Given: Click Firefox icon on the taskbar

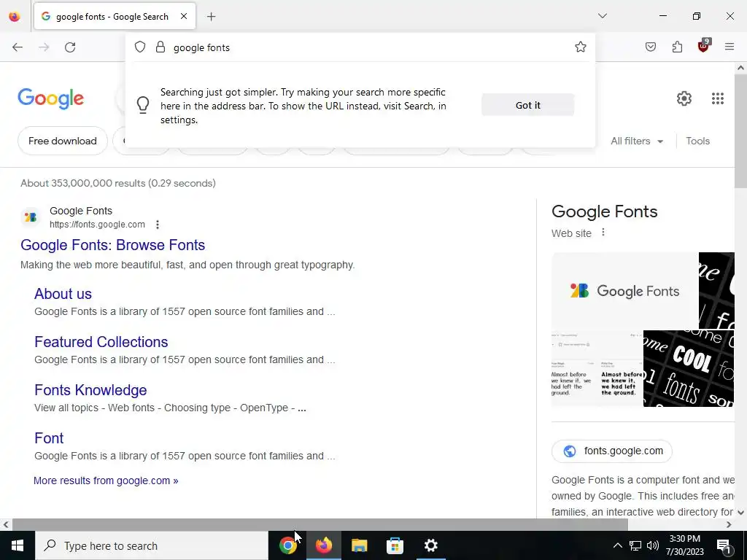Looking at the screenshot, I should click(323, 545).
